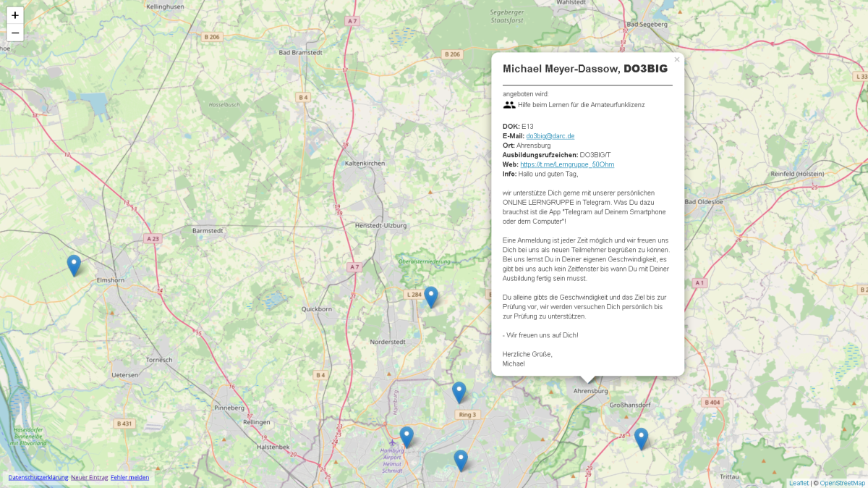
Task: Select the marker at Hamburg Airport
Action: [407, 437]
